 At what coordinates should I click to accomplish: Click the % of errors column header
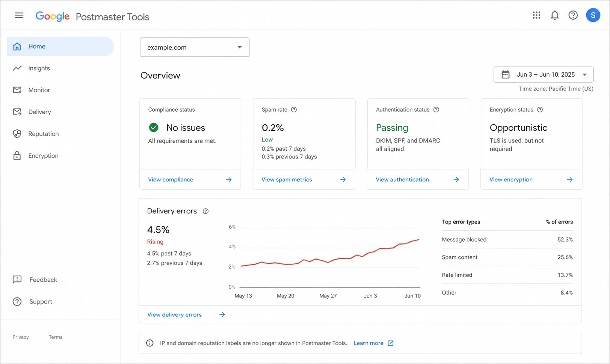coord(559,222)
